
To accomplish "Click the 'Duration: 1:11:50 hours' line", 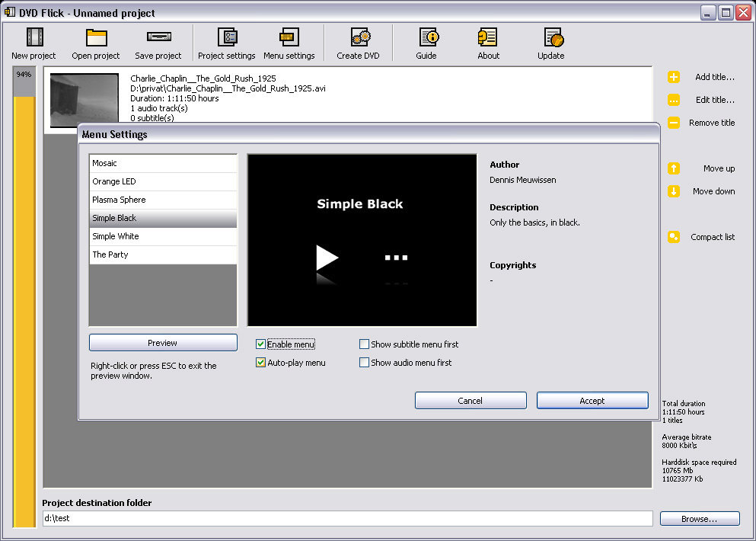I will click(174, 98).
